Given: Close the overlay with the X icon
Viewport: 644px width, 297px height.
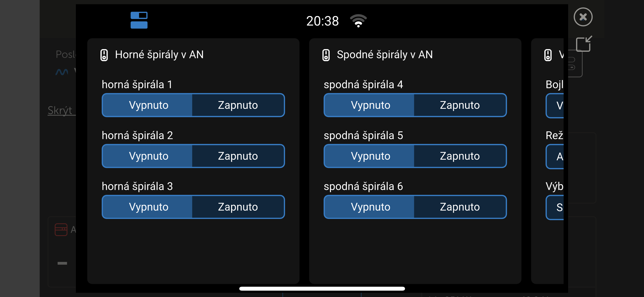Looking at the screenshot, I should (583, 17).
